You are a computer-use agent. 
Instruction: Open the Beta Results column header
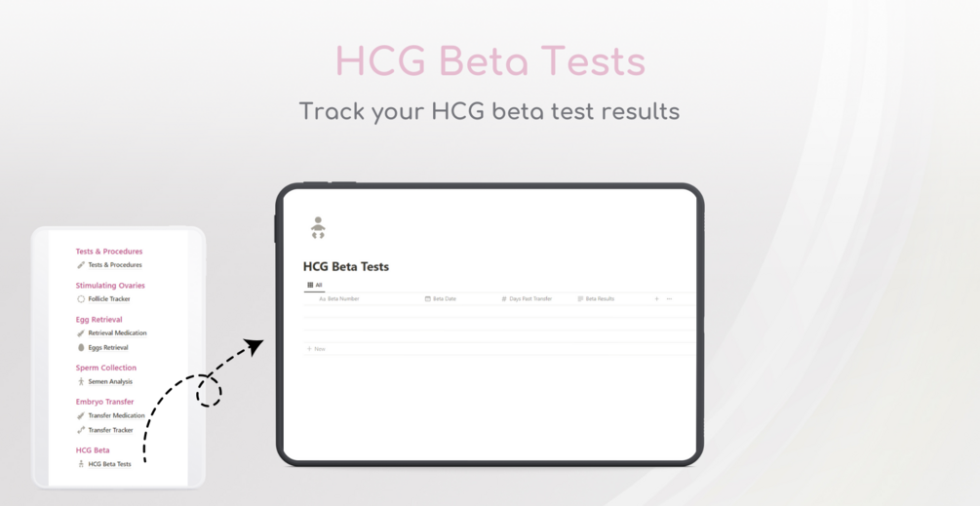coord(596,298)
